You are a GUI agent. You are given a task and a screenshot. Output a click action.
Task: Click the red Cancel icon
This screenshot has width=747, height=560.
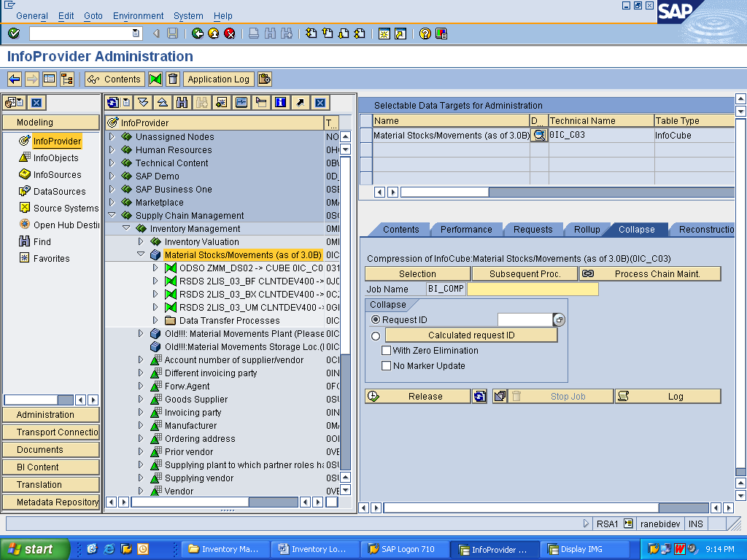[x=230, y=34]
